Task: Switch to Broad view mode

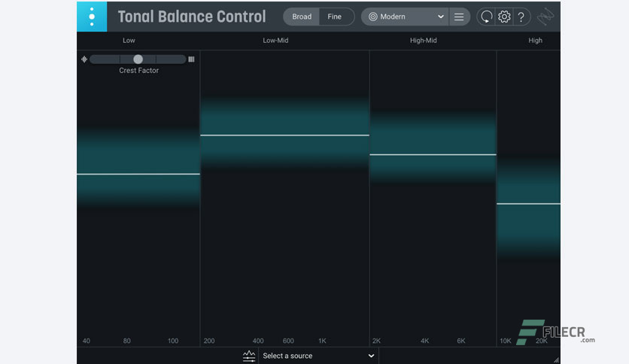Action: coord(302,17)
